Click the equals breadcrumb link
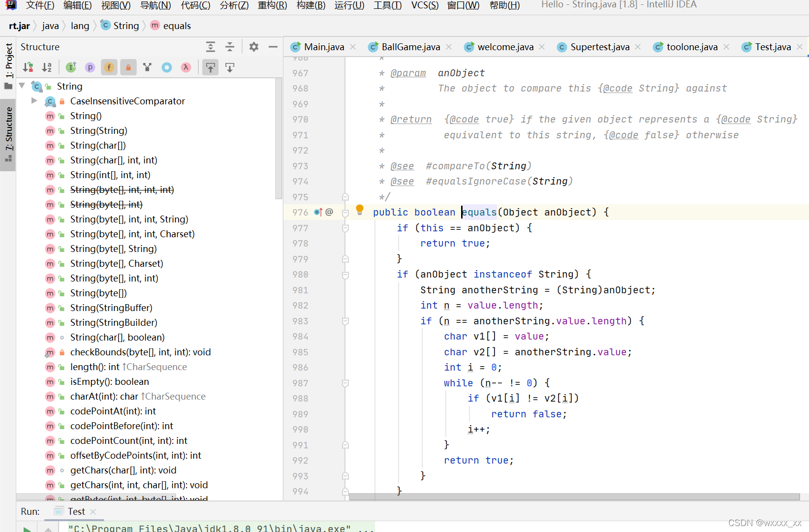The image size is (809, 532). [x=177, y=26]
